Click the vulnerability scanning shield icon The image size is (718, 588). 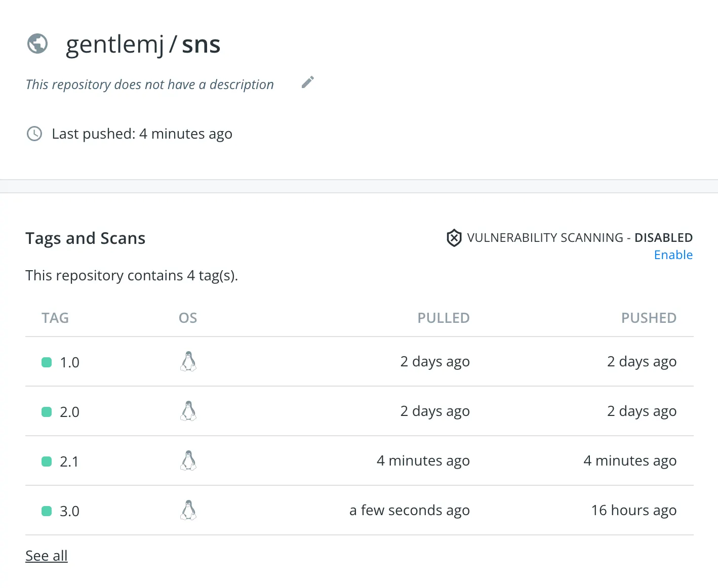tap(454, 238)
